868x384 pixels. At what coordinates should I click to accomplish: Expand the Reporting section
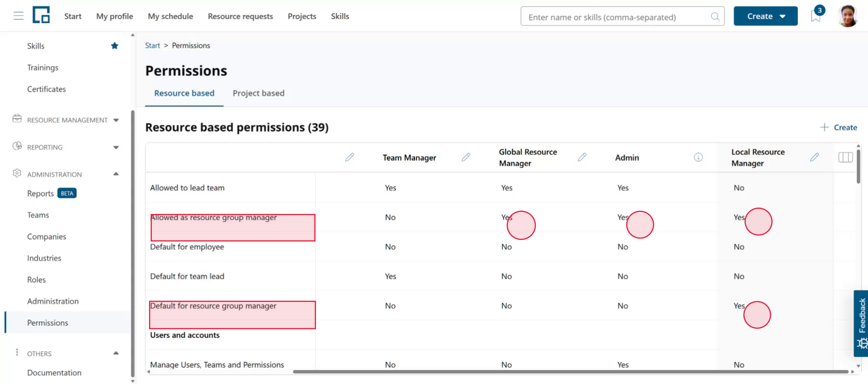(x=116, y=148)
